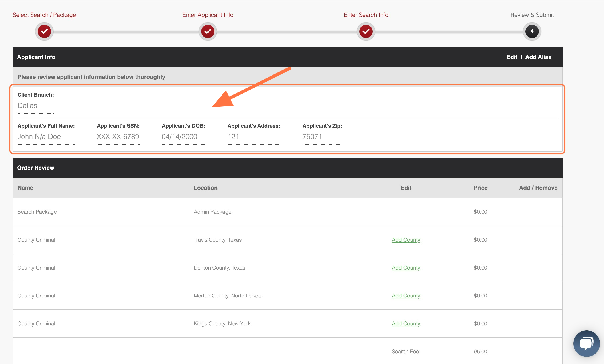The image size is (604, 364).
Task: Click 'Morton County, North Dakota' location cell
Action: (228, 296)
